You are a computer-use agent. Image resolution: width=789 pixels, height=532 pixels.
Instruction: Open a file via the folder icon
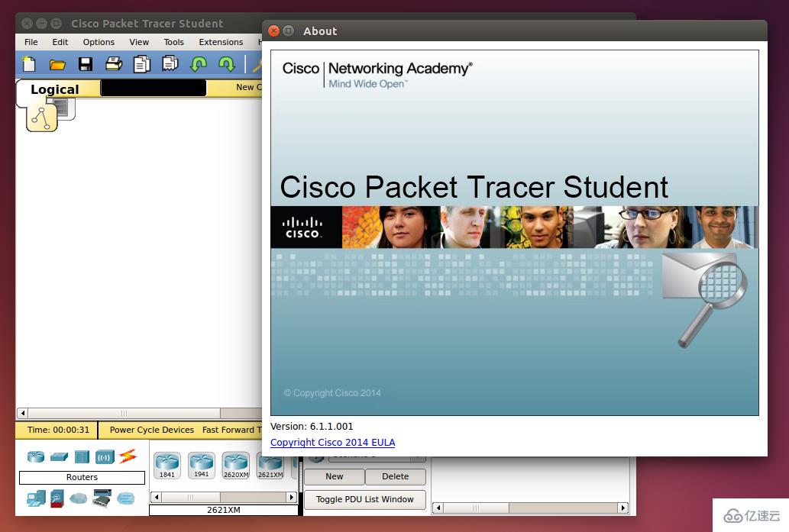pyautogui.click(x=57, y=64)
